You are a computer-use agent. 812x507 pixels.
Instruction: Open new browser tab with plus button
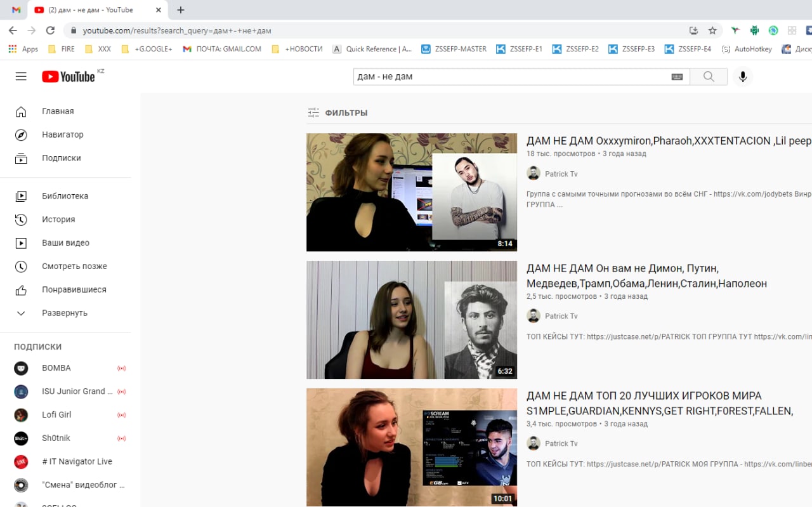click(x=181, y=10)
